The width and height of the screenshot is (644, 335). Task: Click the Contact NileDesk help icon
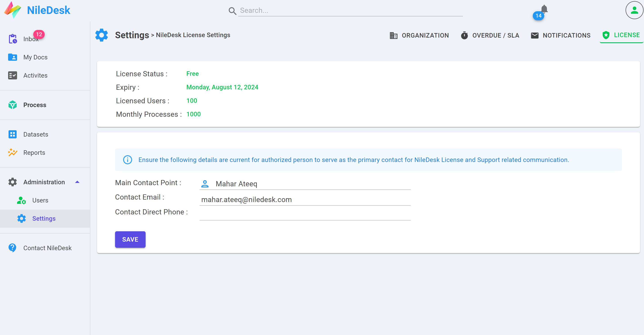(12, 248)
